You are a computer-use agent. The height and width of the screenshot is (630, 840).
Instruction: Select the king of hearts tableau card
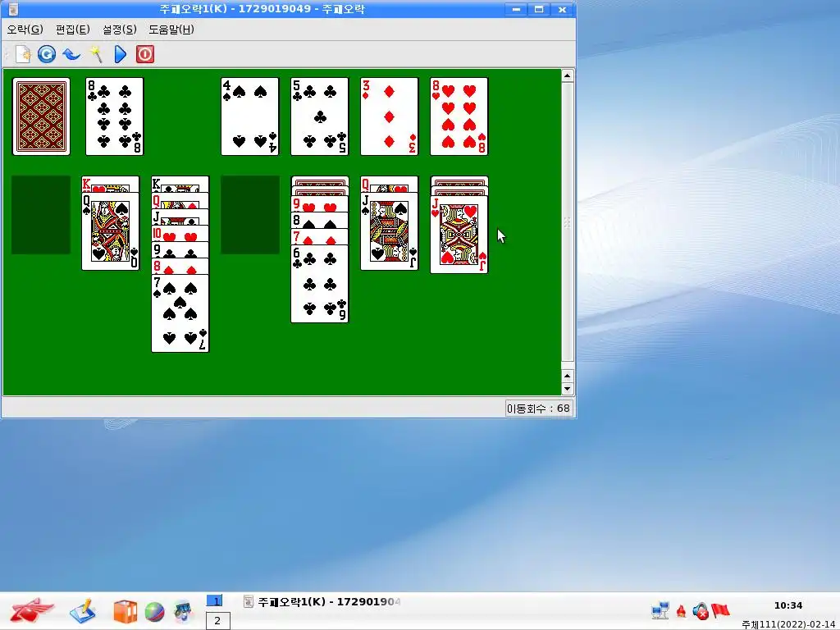click(x=111, y=185)
